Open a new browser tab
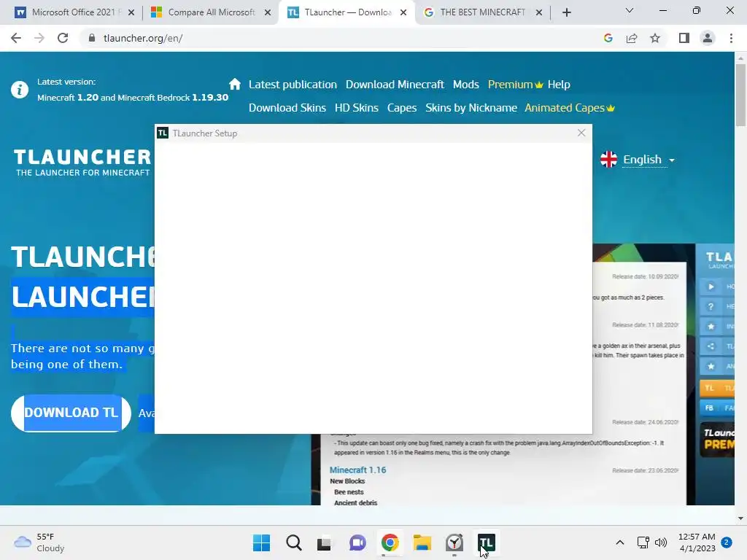Image resolution: width=747 pixels, height=560 pixels. click(566, 12)
